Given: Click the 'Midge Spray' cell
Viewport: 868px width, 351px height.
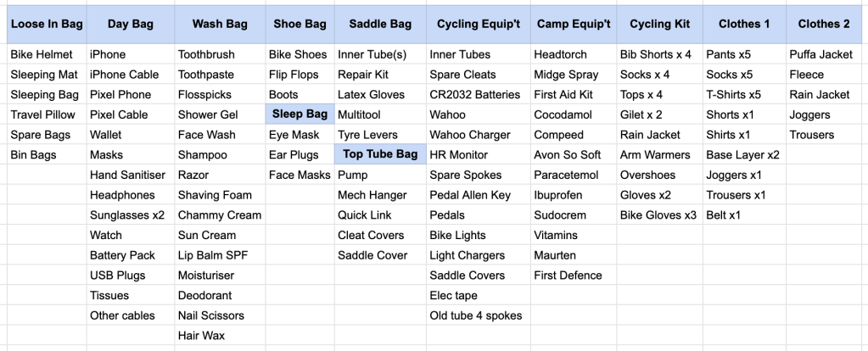Looking at the screenshot, I should 566,75.
